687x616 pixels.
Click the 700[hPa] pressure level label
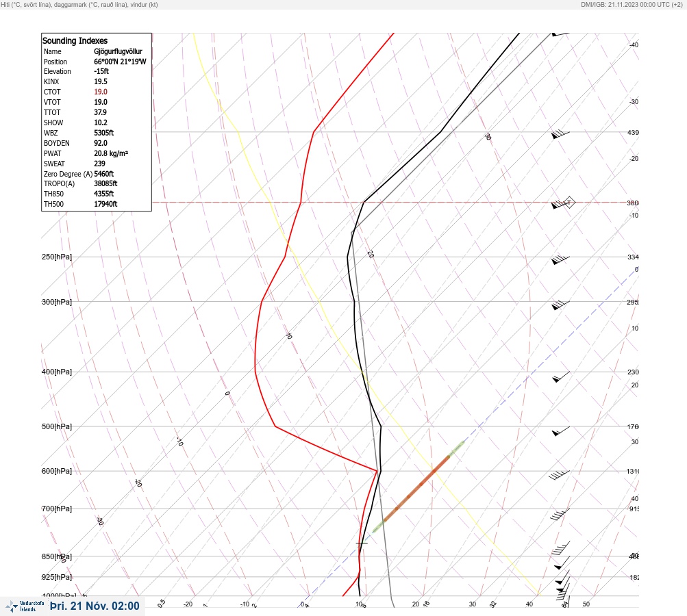pyautogui.click(x=57, y=509)
